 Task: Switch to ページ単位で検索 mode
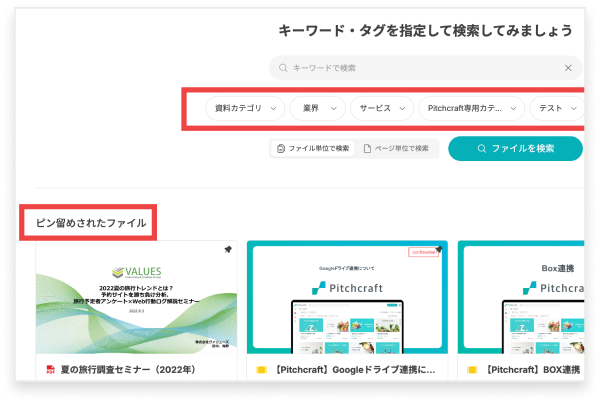(396, 148)
